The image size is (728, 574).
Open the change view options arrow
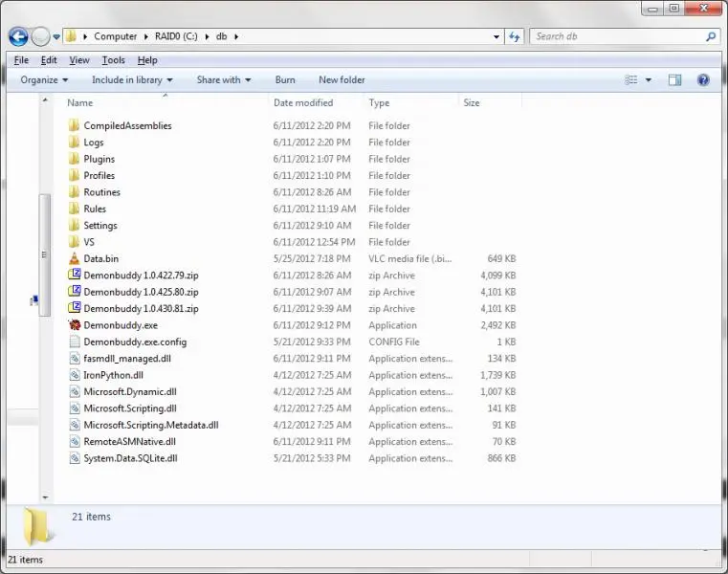coord(649,80)
